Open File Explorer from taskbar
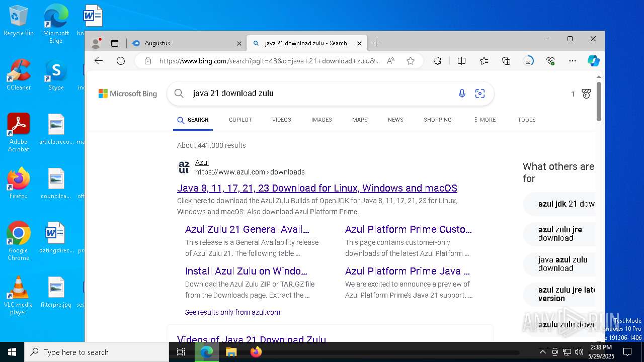 [x=231, y=352]
